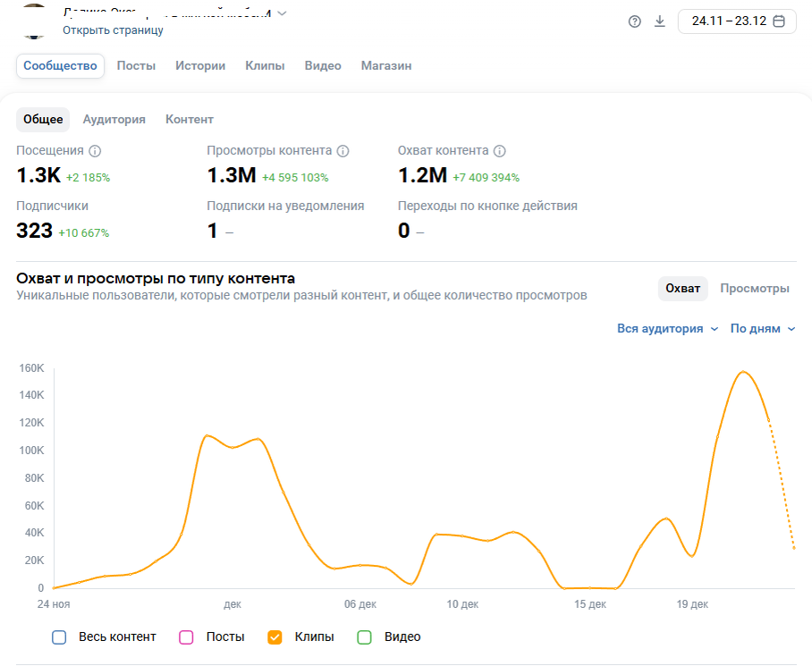The width and height of the screenshot is (812, 666).
Task: Enable the Посты checkbox
Action: tap(186, 637)
